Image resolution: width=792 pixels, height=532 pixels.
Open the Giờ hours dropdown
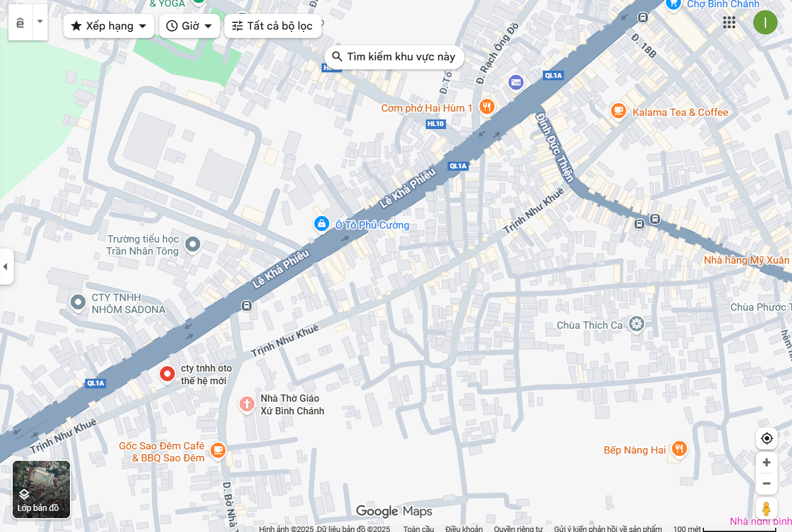pyautogui.click(x=189, y=26)
